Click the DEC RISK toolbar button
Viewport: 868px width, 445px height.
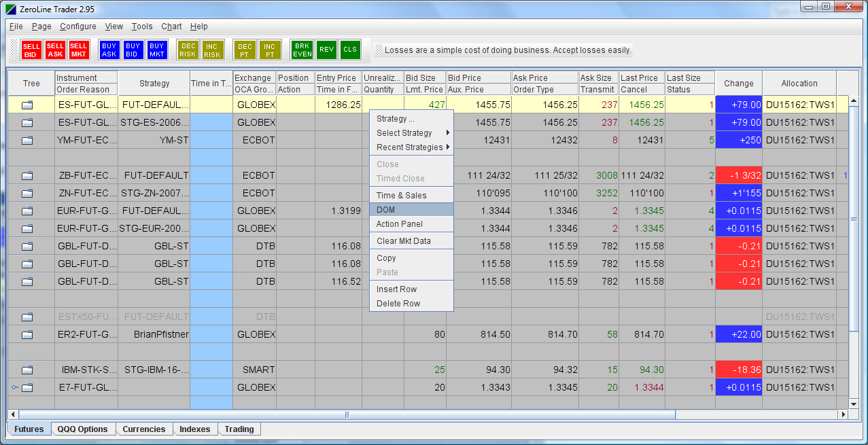coord(188,50)
